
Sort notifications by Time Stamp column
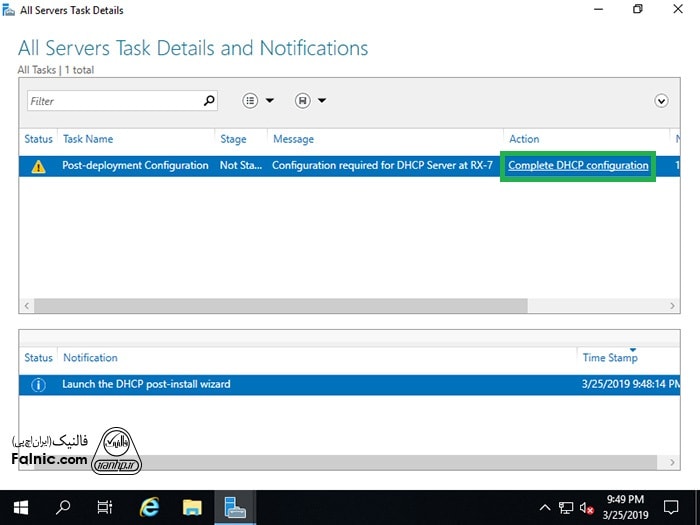point(609,357)
